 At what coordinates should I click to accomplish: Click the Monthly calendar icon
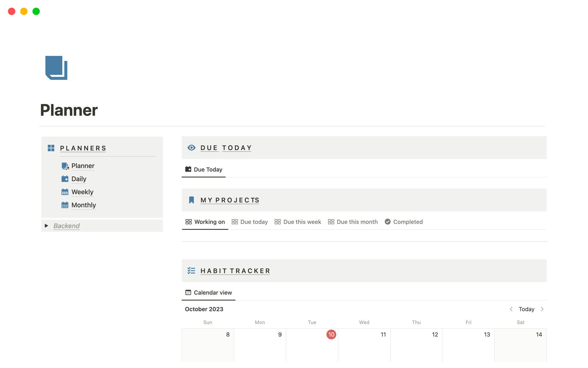point(65,205)
